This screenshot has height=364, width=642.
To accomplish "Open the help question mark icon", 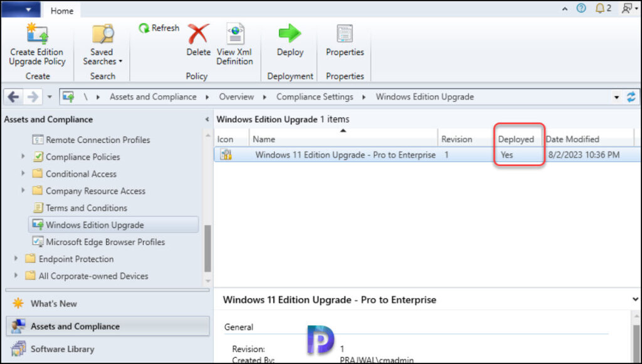I will (x=581, y=8).
